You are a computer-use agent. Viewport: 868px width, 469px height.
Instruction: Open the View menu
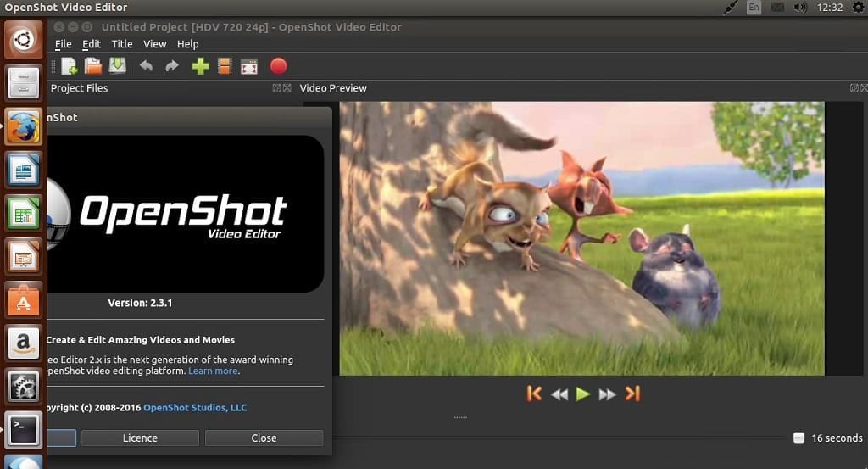(x=154, y=44)
